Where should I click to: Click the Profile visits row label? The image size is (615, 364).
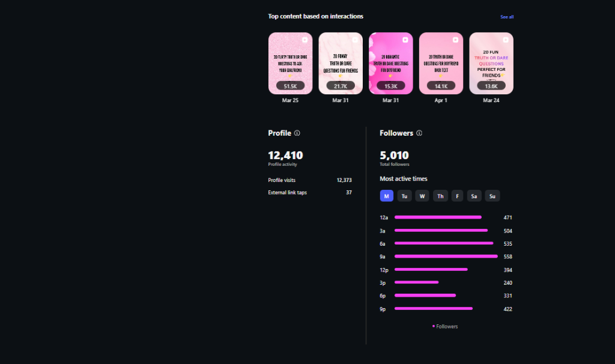pos(282,180)
